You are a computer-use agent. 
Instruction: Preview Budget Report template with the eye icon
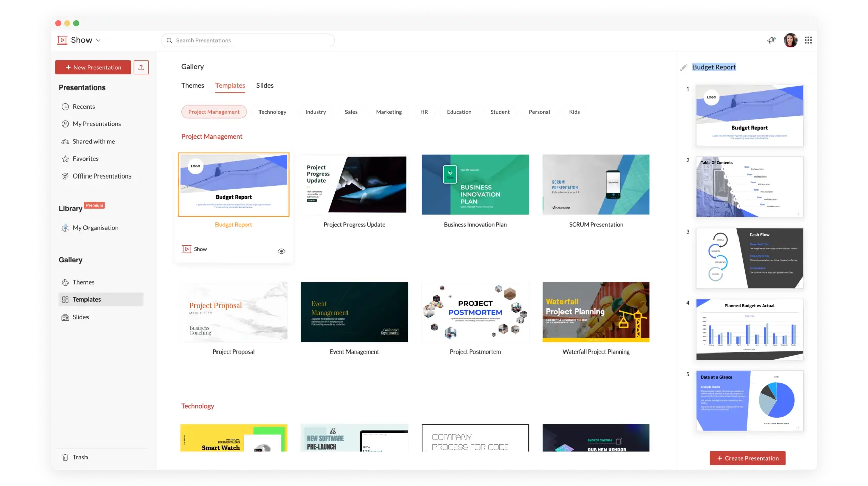coord(281,250)
